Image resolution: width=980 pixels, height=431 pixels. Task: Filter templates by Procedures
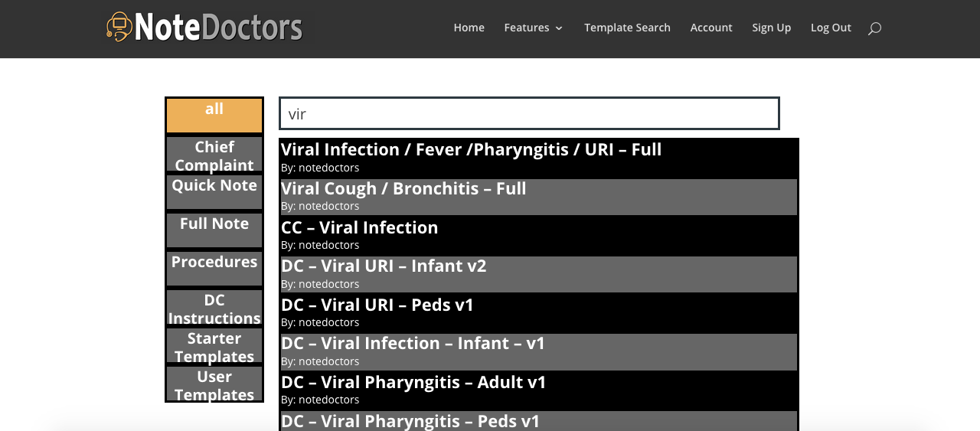[214, 269]
